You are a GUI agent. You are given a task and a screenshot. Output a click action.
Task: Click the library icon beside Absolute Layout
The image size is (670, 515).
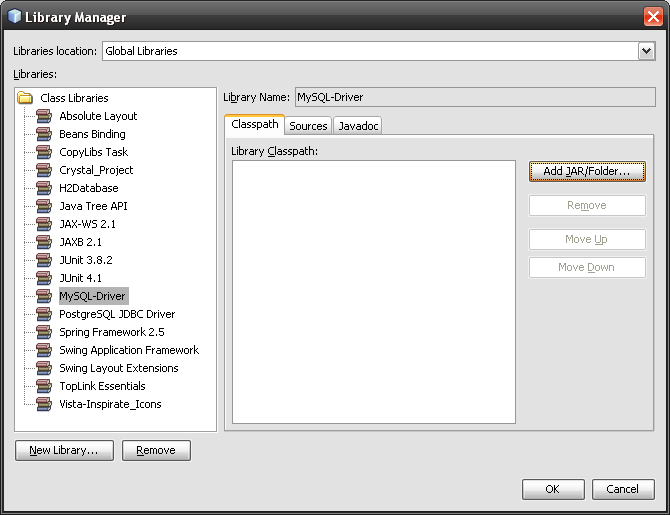pyautogui.click(x=44, y=116)
